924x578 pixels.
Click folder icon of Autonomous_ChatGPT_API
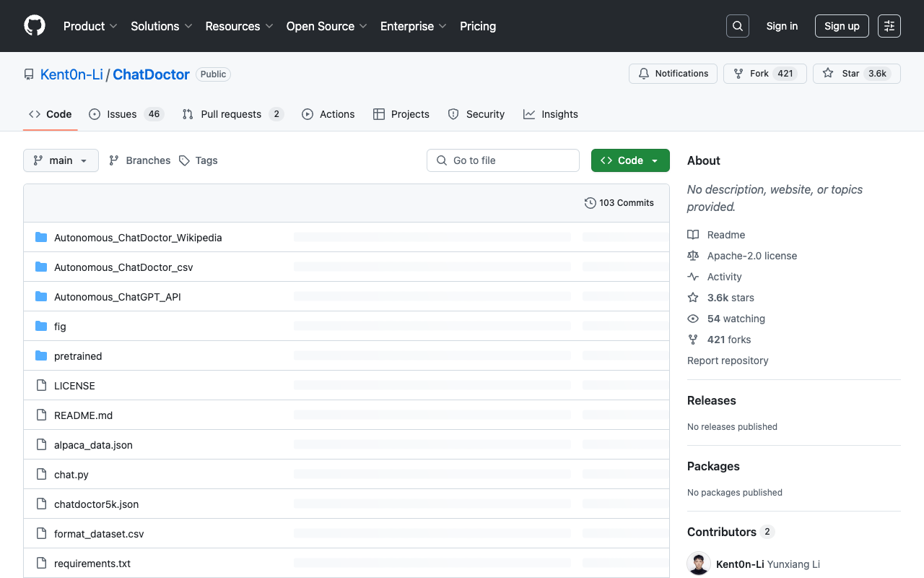(x=41, y=297)
